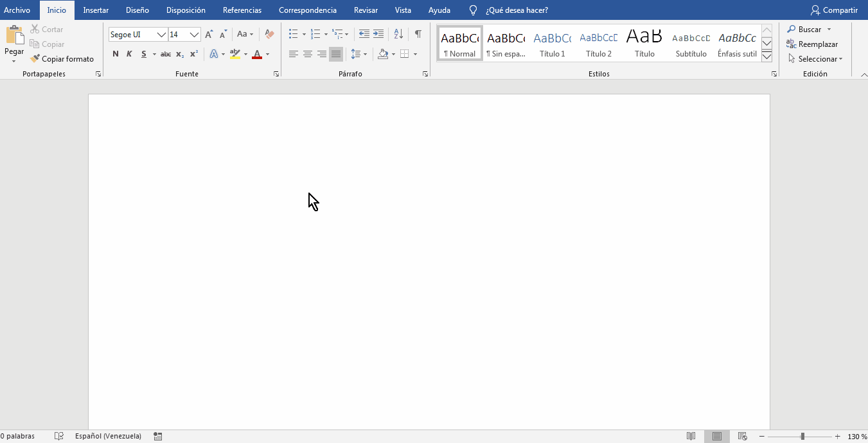Toggle superscript x² button

[x=194, y=55]
